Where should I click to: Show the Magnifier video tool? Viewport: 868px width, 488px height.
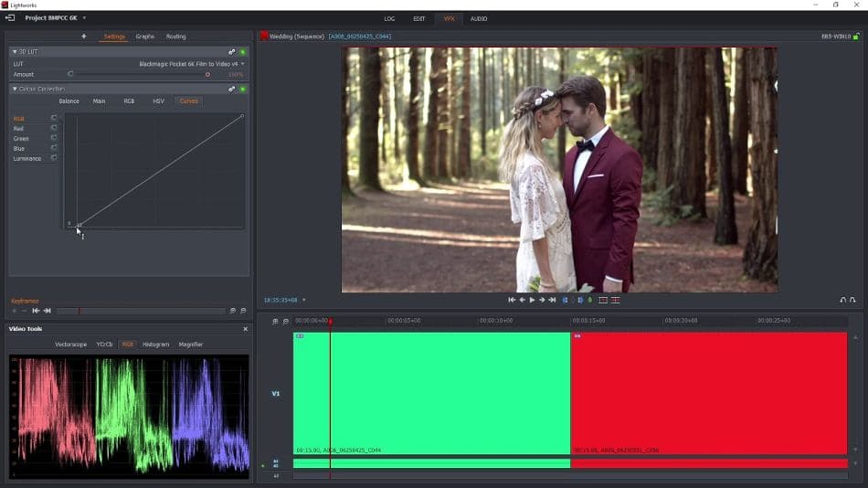pyautogui.click(x=190, y=344)
